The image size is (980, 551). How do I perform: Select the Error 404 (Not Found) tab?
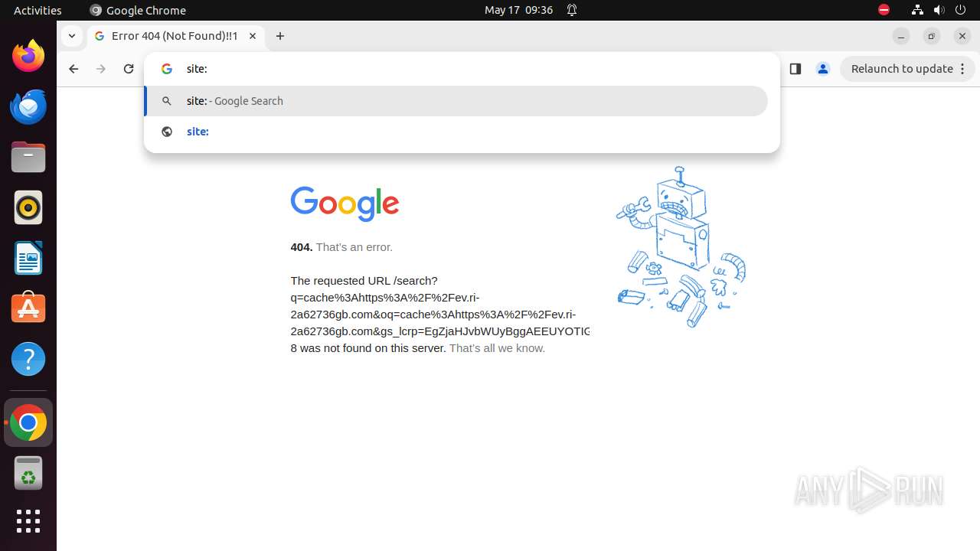click(176, 36)
